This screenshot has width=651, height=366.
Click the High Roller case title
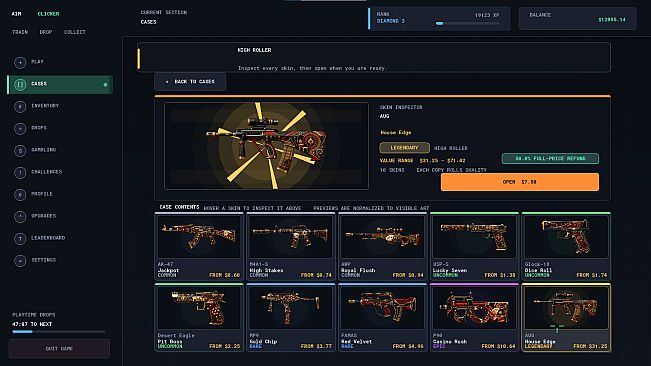[x=254, y=50]
